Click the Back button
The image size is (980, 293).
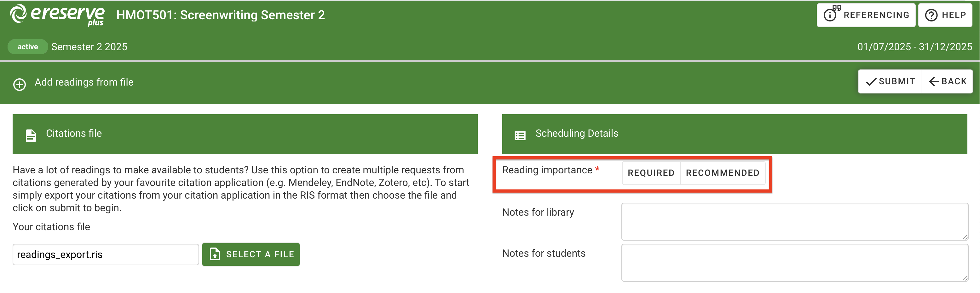click(x=947, y=81)
